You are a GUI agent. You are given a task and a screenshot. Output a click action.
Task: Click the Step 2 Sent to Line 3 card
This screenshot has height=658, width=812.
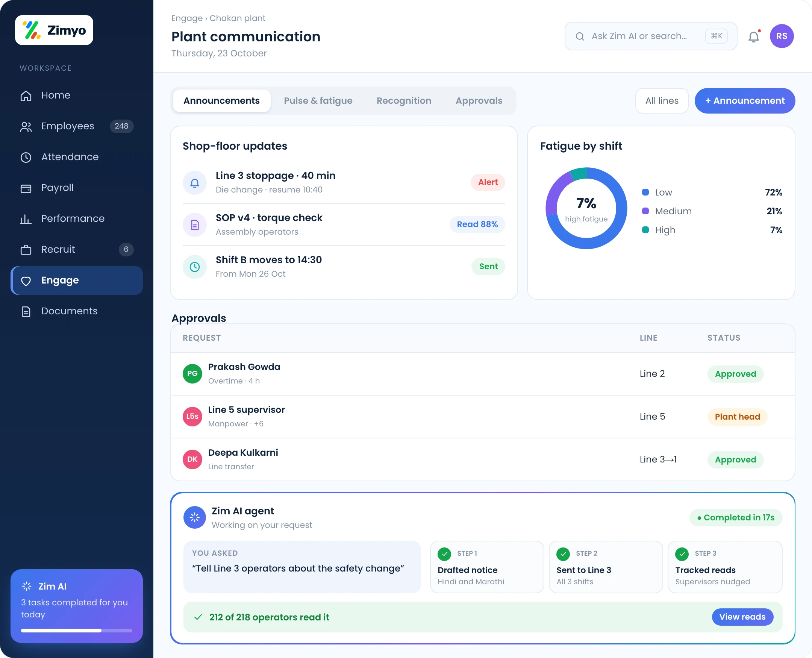click(x=606, y=567)
